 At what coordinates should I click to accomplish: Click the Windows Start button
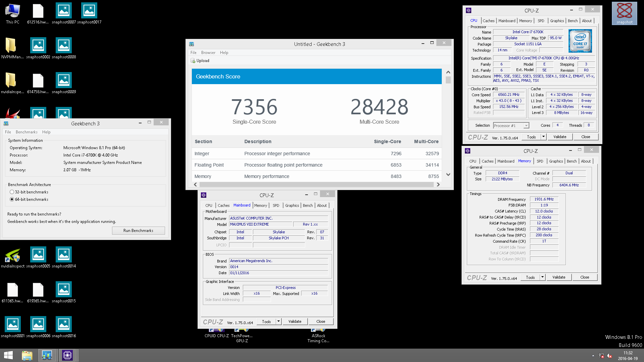[8, 355]
